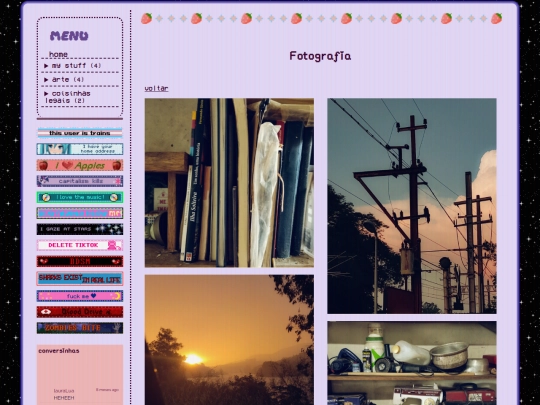Click the lauraLua username in chat
Image resolution: width=540 pixels, height=405 pixels.
pos(64,391)
